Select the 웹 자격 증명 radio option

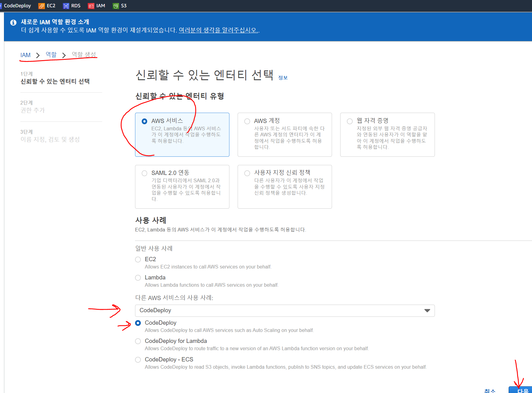click(x=350, y=121)
